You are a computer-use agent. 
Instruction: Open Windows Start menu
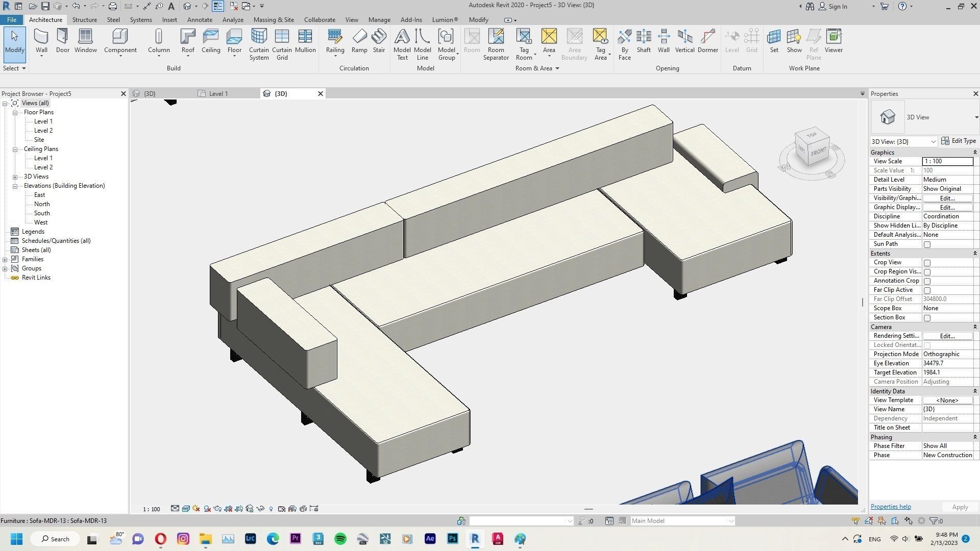16,539
